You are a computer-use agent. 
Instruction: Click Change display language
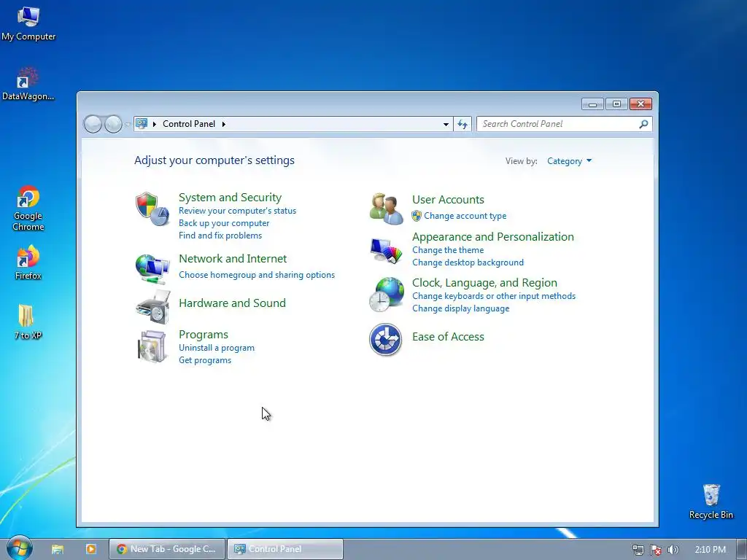click(x=461, y=308)
